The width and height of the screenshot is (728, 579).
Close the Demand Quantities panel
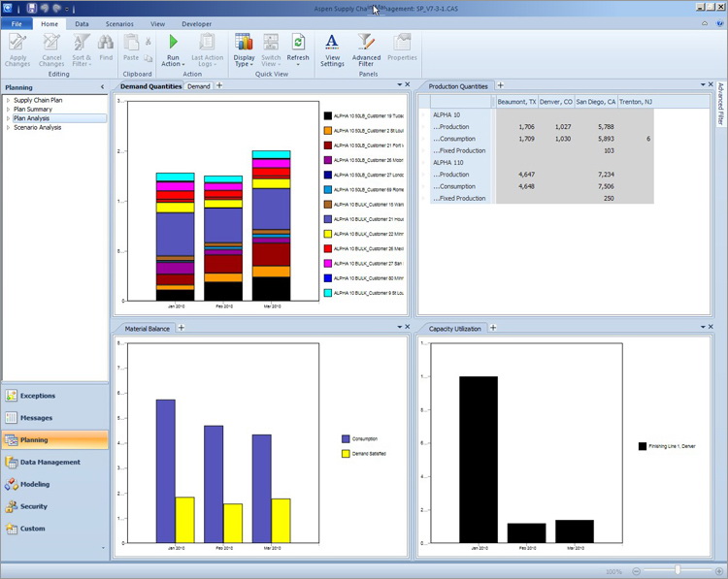tap(407, 84)
